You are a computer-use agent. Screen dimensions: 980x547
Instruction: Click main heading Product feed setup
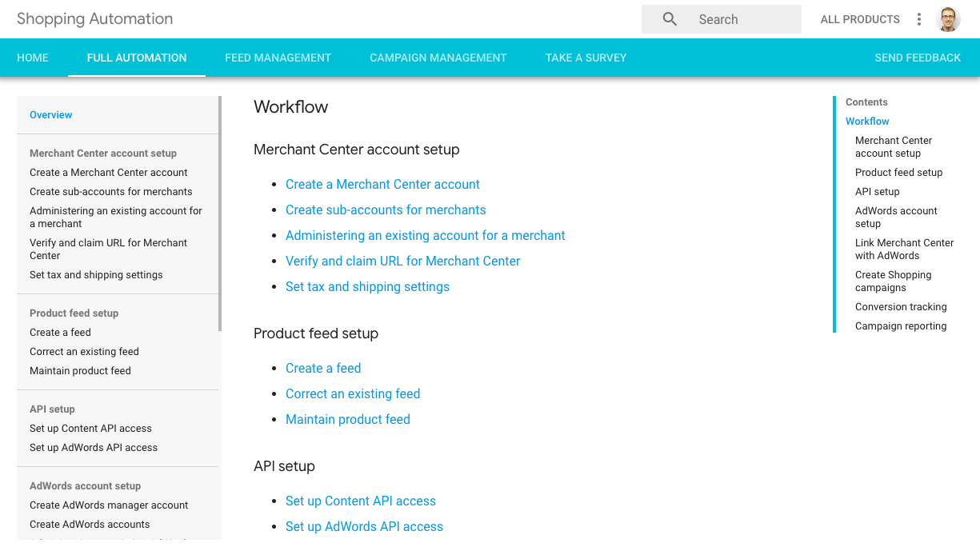point(316,333)
